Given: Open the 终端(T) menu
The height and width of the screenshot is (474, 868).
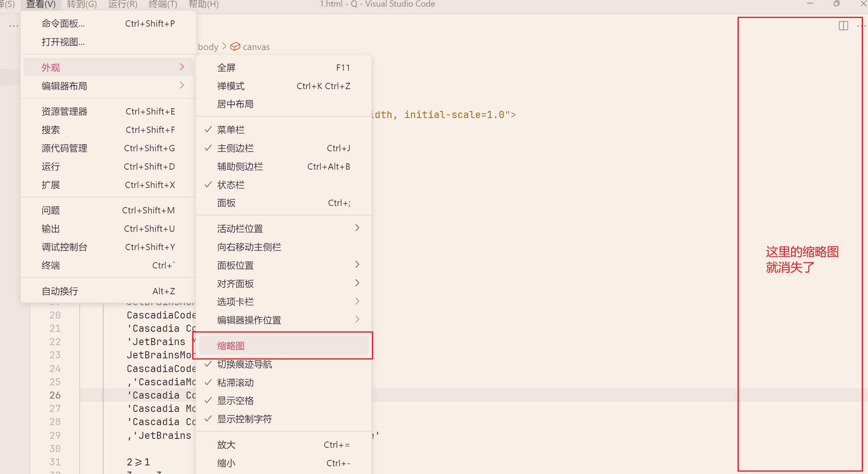Looking at the screenshot, I should tap(163, 4).
